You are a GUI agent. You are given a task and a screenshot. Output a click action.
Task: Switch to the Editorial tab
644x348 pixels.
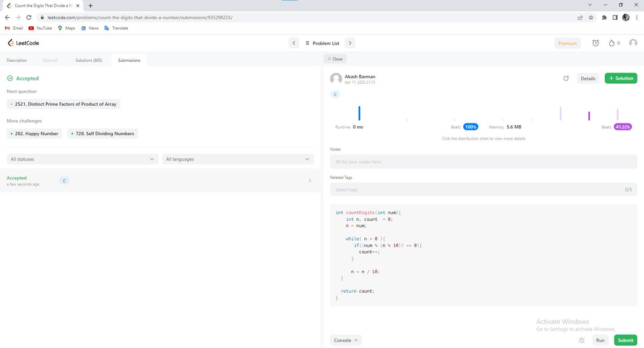[x=50, y=60]
